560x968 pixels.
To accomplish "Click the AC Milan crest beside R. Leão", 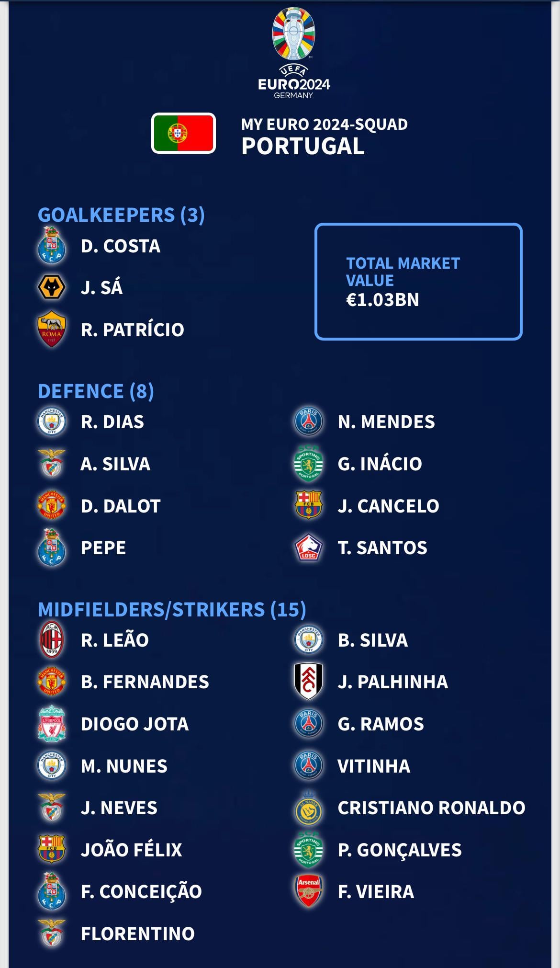I will (x=52, y=639).
